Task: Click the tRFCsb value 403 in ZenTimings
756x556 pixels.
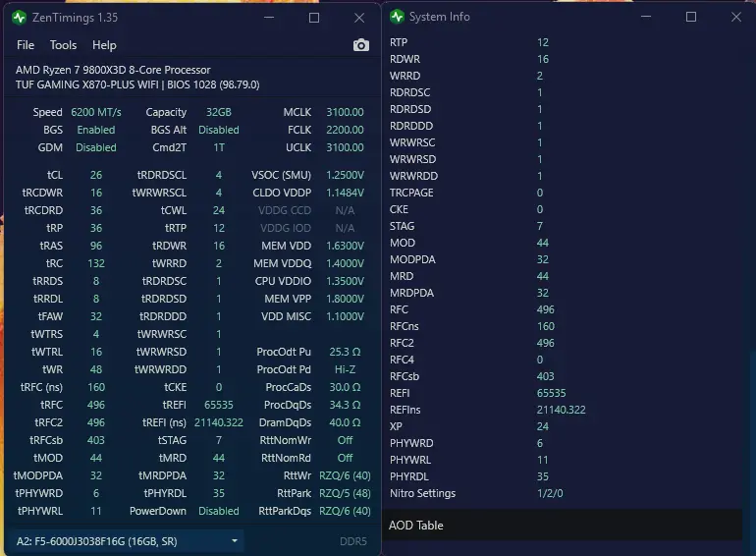Action: (96, 440)
